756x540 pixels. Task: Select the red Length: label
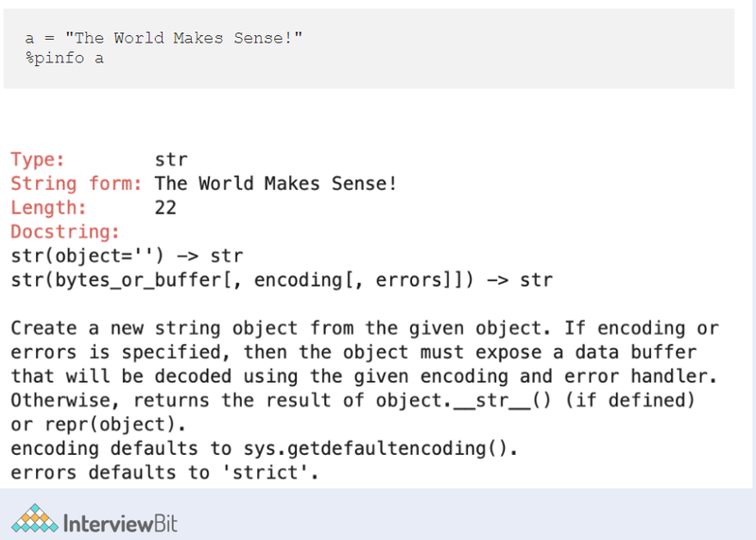click(48, 208)
